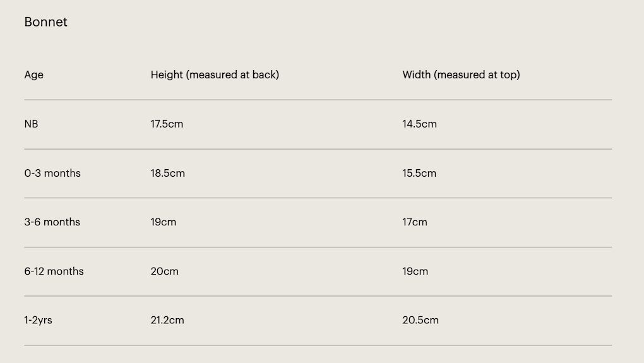Select the 0-3 months row label
This screenshot has height=363, width=644.
pos(52,173)
